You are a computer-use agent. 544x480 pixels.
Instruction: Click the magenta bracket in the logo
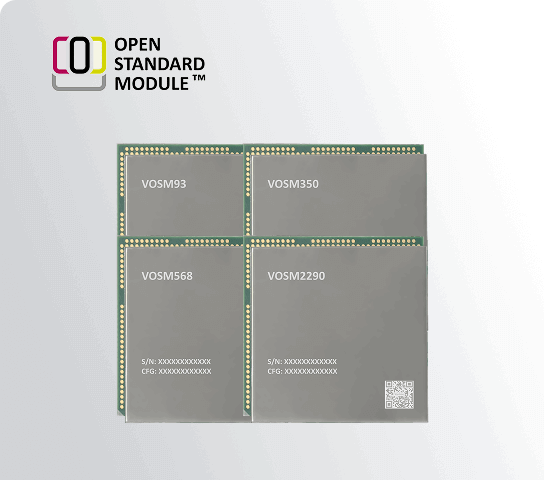click(x=60, y=55)
